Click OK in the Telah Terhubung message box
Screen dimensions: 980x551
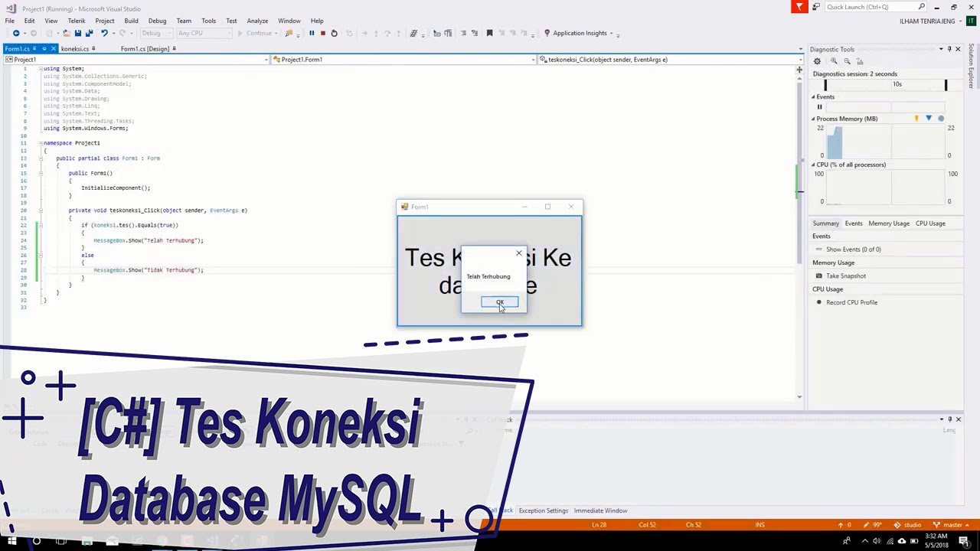click(x=500, y=302)
